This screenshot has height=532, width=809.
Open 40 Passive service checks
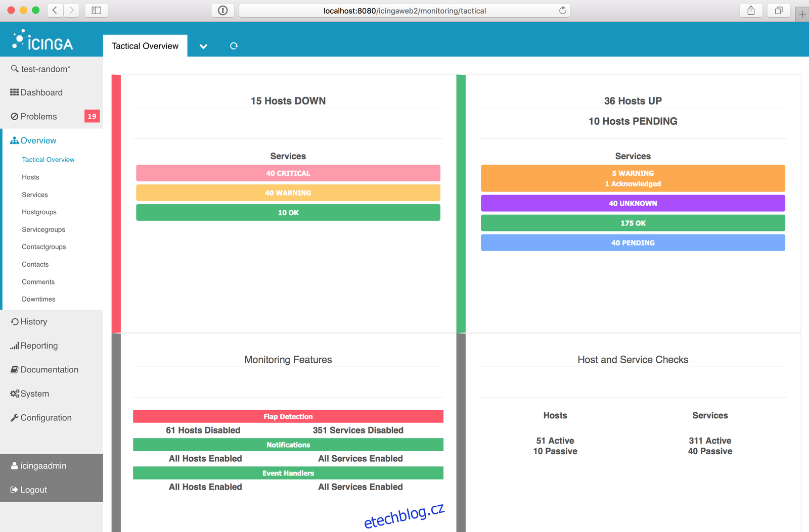click(710, 451)
